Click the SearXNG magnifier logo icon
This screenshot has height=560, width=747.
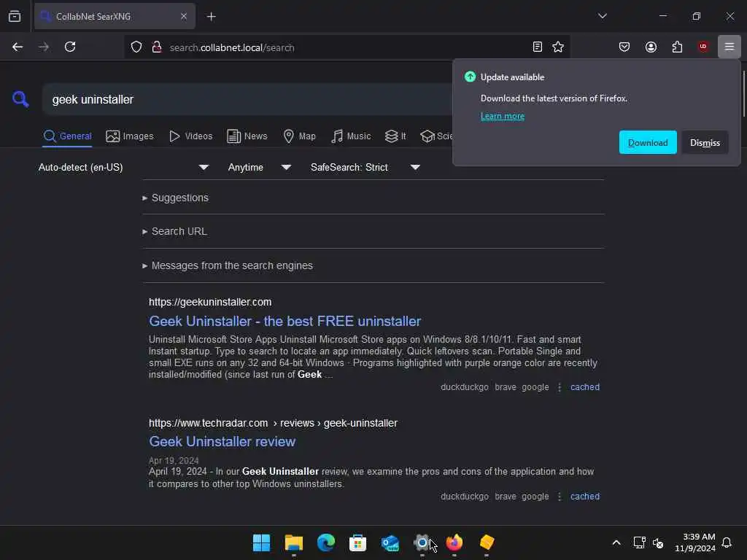(20, 99)
